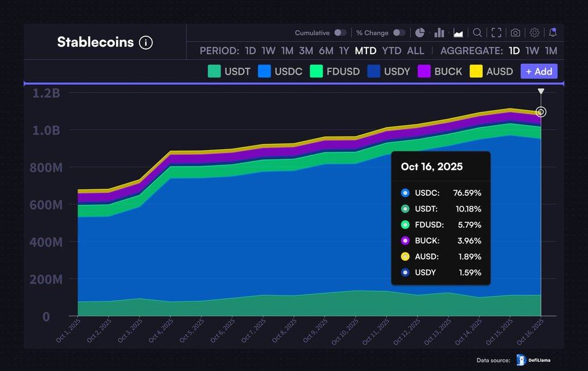Enter fullscreen chart mode
This screenshot has width=588, height=371.
pos(496,33)
